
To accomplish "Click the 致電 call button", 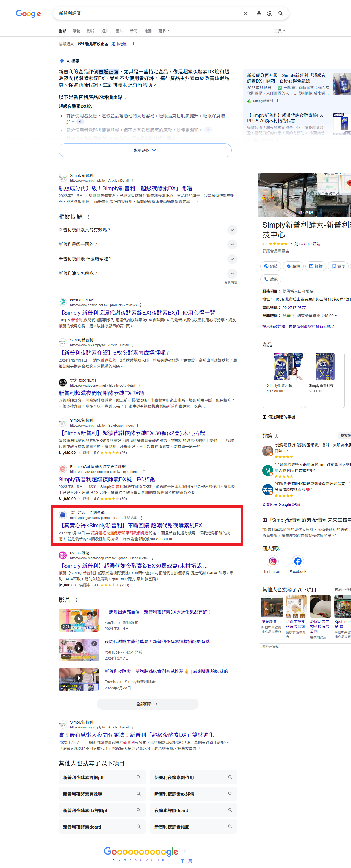I will point(271,279).
